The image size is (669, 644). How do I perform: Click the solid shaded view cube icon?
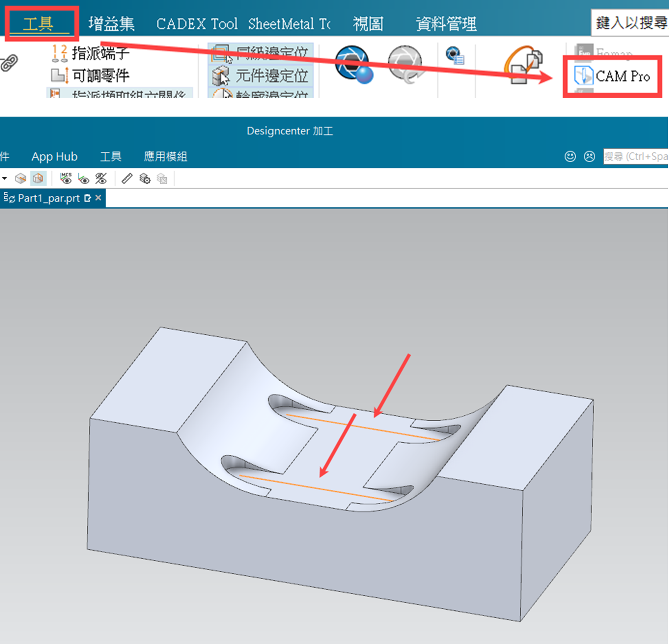pyautogui.click(x=20, y=178)
